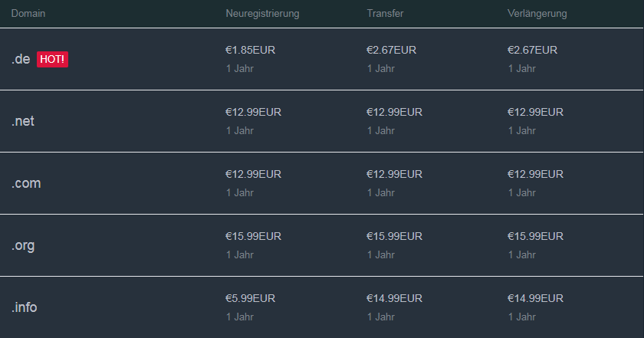Select .info transfer price €14.99EUR
Screen dimensions: 644x338
coord(394,298)
